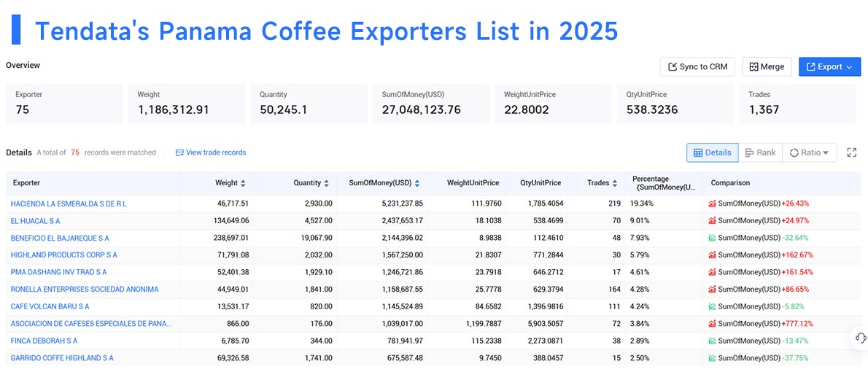This screenshot has height=372, width=868.
Task: Click the Trades overview card 1,367
Action: coord(797,104)
